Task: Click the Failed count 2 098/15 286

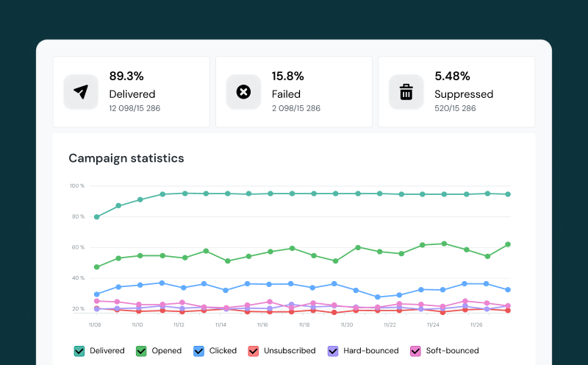Action: tap(296, 108)
